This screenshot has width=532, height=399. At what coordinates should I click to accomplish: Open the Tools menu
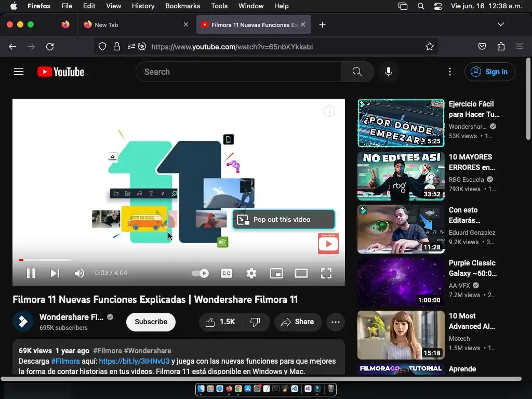coord(219,6)
